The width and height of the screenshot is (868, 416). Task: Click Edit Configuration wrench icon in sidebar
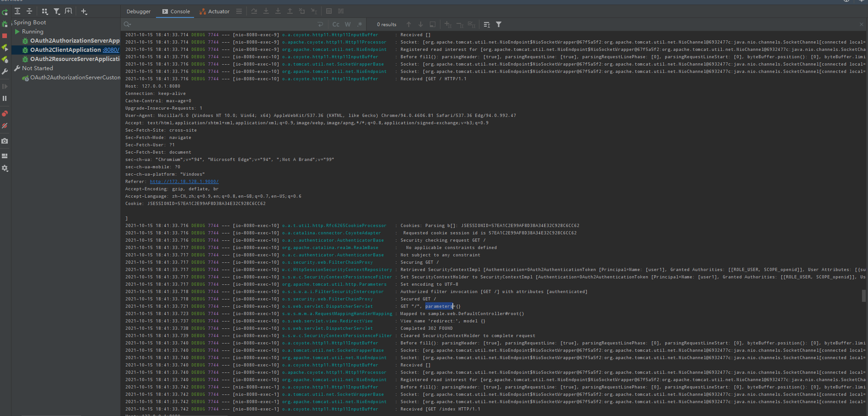pyautogui.click(x=5, y=72)
